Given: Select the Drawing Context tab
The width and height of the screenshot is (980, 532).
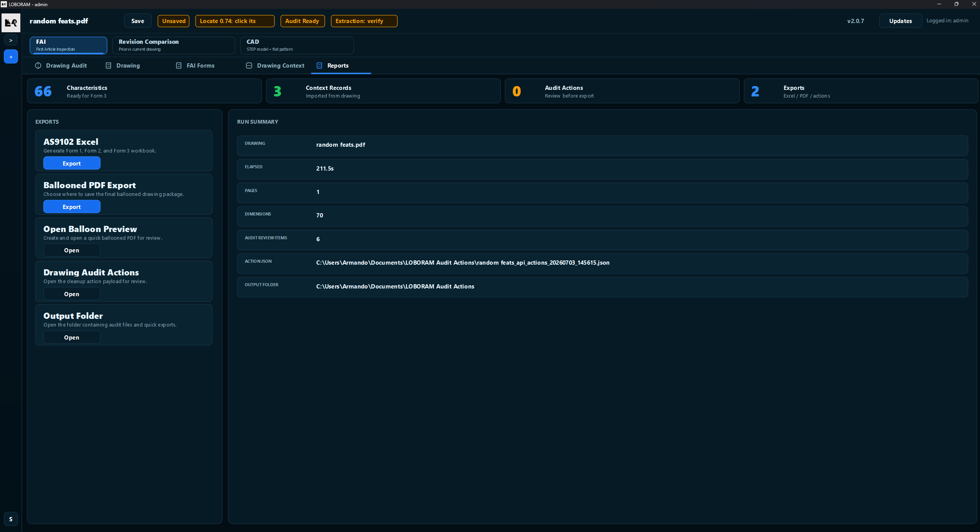Looking at the screenshot, I should 275,66.
